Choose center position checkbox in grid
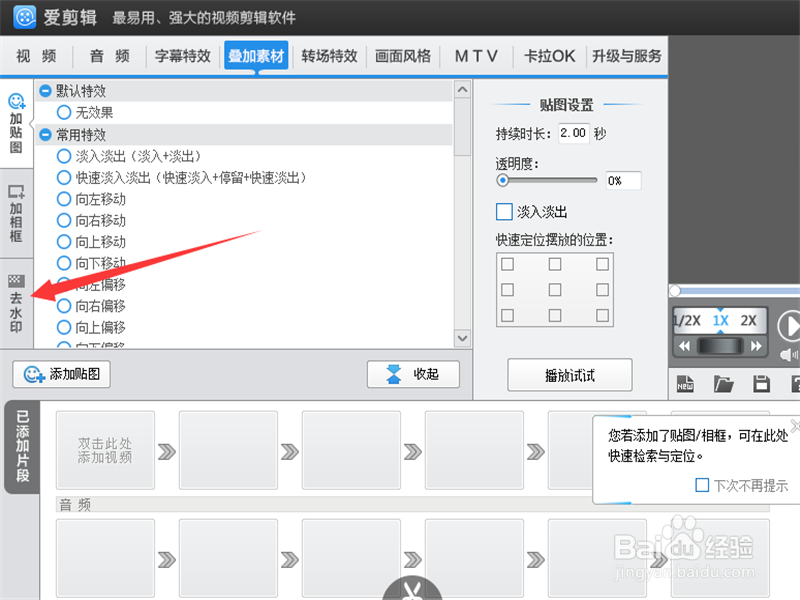The image size is (800, 600). pyautogui.click(x=555, y=289)
